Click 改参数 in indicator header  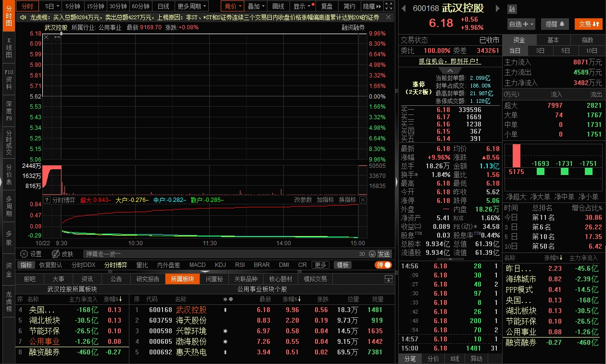coord(303,200)
